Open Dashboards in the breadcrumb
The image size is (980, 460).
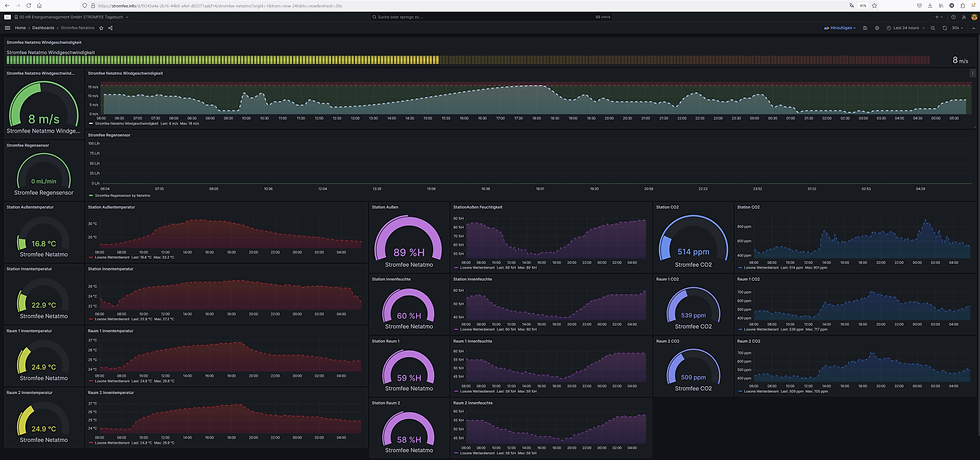point(43,28)
